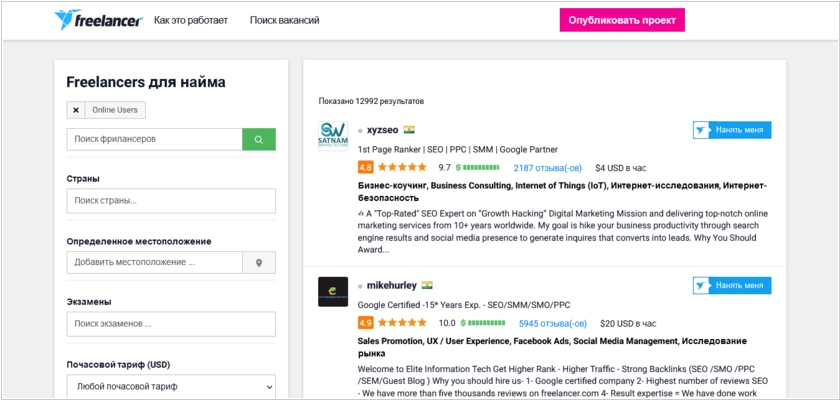Click the 1st Page Ranker tagline
840x400 pixels.
point(458,149)
